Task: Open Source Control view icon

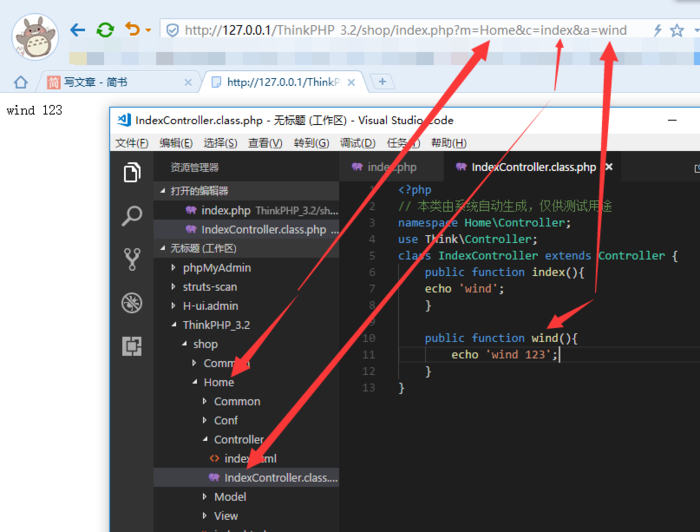Action: point(132,259)
